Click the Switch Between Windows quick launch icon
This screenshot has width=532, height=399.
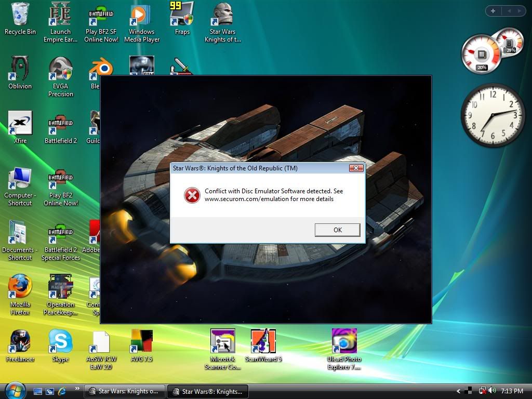(x=49, y=391)
